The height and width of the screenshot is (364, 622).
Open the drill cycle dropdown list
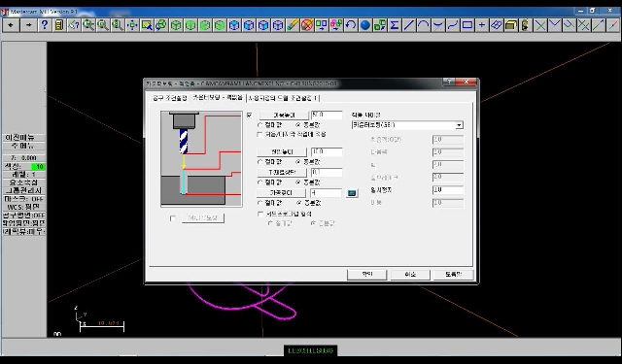pos(459,125)
